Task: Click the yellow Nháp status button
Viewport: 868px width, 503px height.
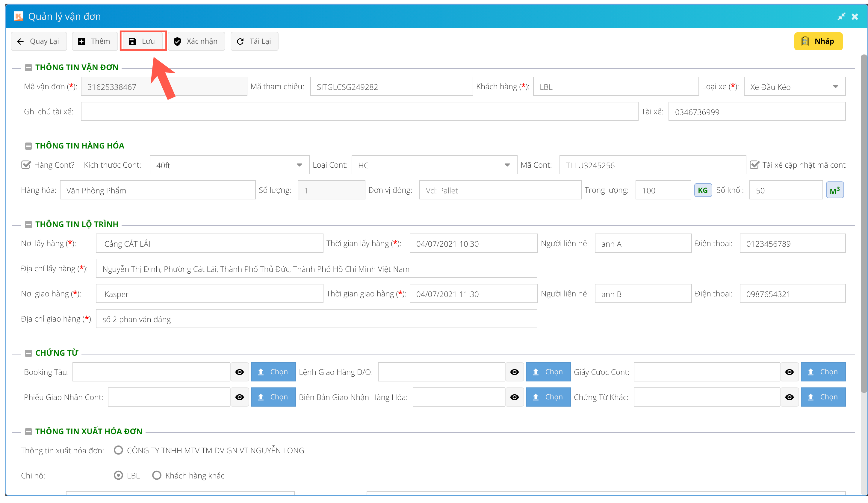Action: [x=818, y=41]
